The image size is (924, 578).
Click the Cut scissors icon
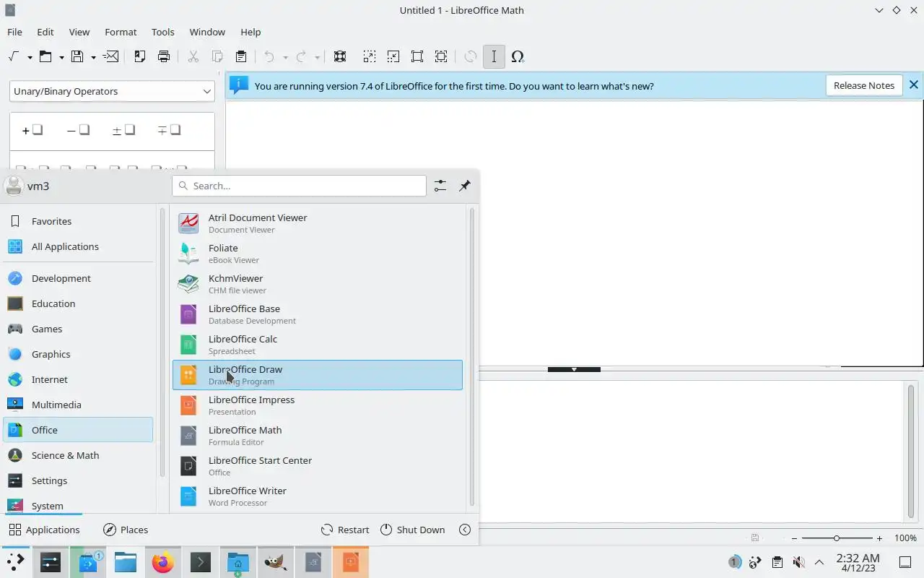click(x=193, y=56)
